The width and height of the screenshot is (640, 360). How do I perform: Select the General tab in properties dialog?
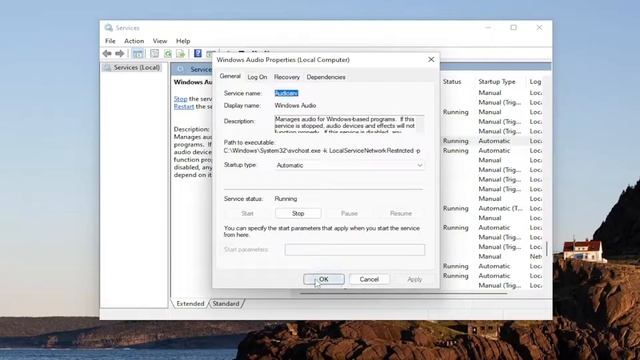click(230, 76)
